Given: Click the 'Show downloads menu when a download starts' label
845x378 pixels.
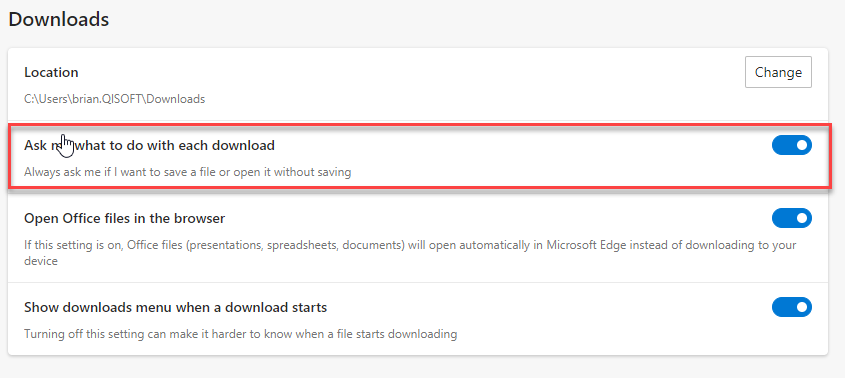Looking at the screenshot, I should click(x=176, y=308).
